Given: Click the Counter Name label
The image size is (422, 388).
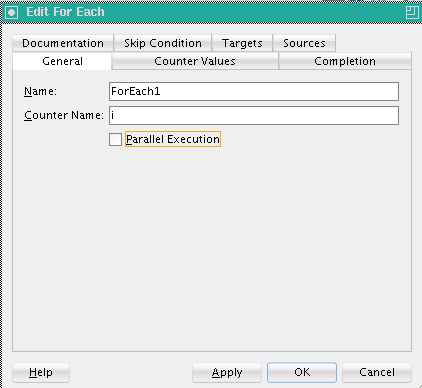Looking at the screenshot, I should pyautogui.click(x=64, y=115).
